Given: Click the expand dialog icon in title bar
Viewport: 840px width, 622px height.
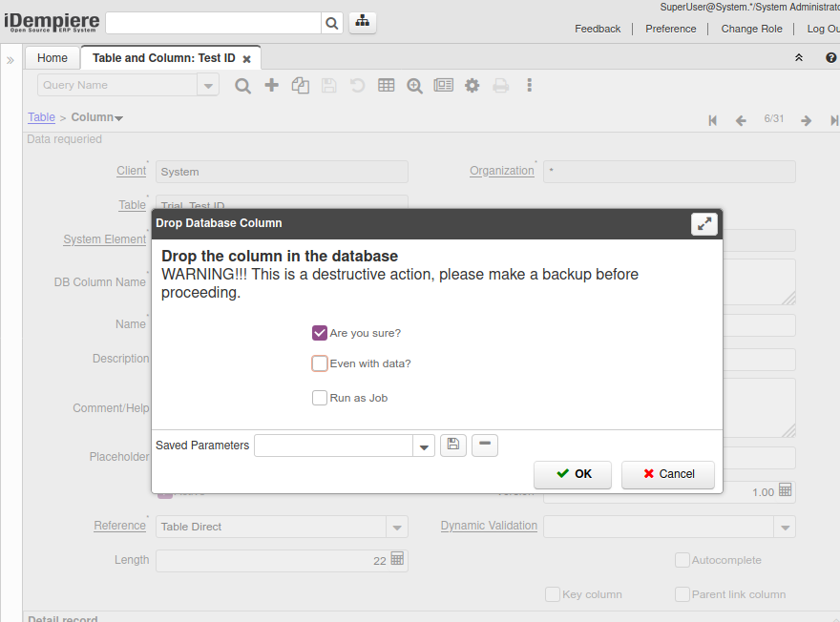Looking at the screenshot, I should pos(704,223).
